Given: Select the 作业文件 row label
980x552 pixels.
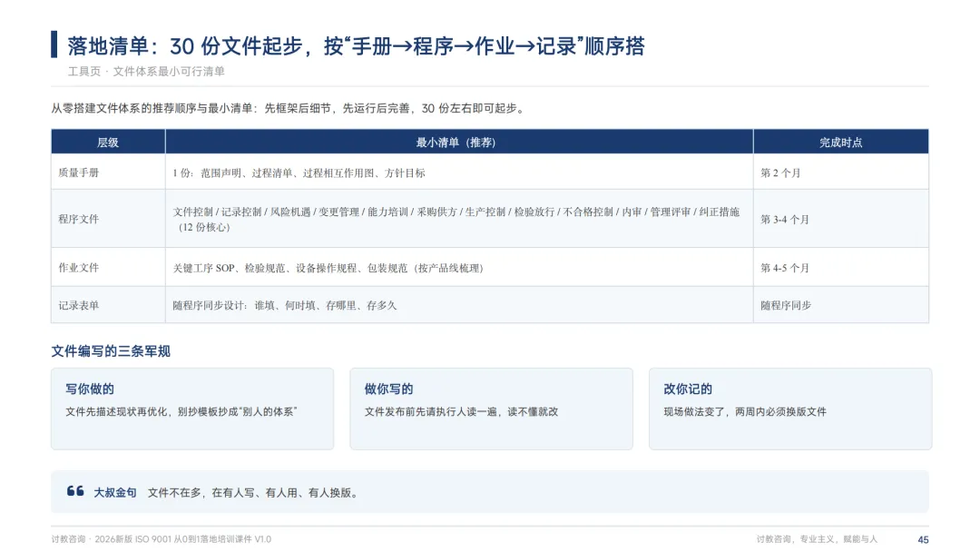Looking at the screenshot, I should click(79, 268).
